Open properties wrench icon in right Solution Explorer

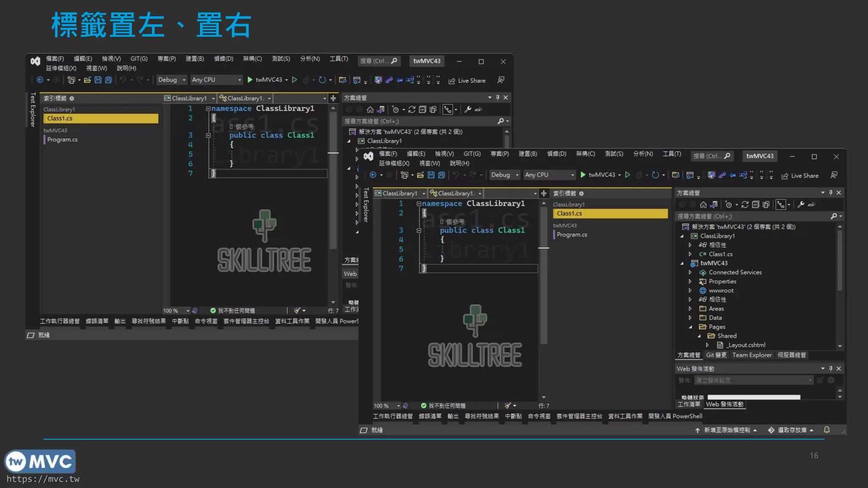click(x=801, y=205)
